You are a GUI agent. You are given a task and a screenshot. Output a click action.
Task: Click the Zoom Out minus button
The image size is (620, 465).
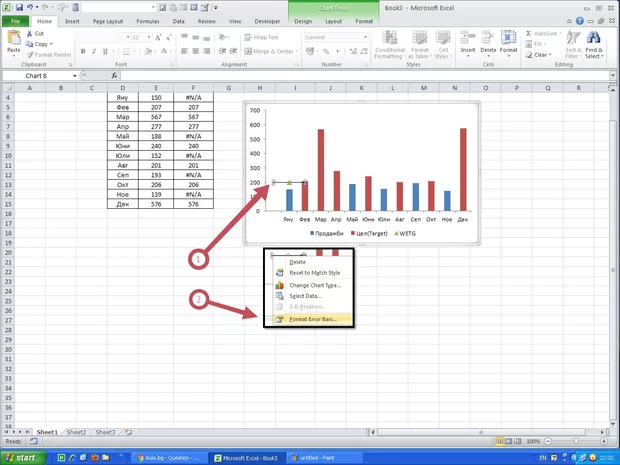[x=548, y=441]
